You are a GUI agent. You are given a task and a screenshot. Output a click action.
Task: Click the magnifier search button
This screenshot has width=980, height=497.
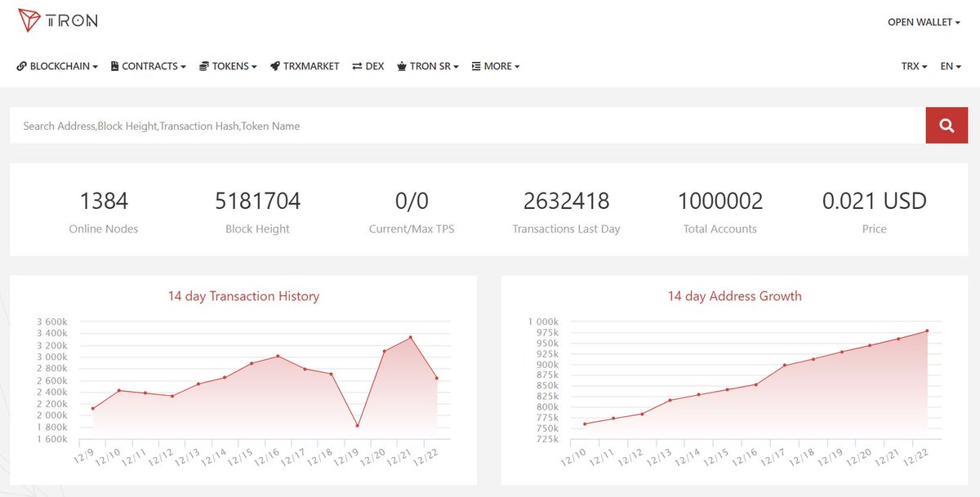point(947,126)
